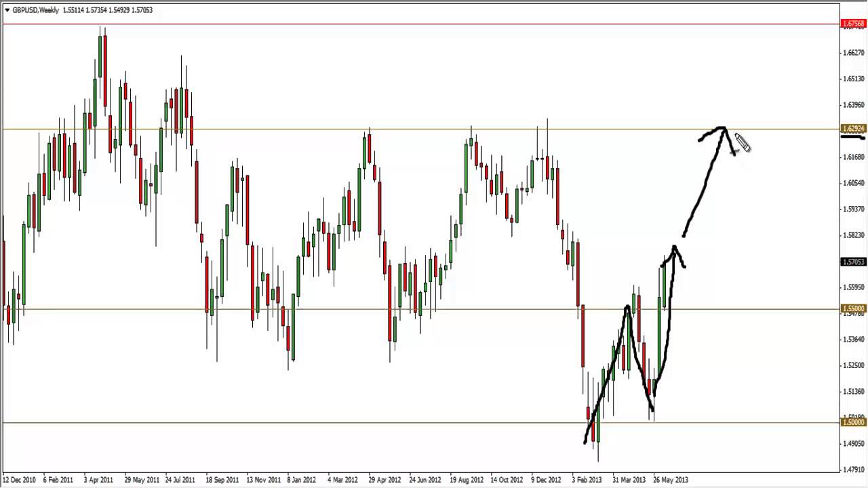The height and width of the screenshot is (488, 868).
Task: Click the 1.59370 price axis label
Action: [855, 209]
